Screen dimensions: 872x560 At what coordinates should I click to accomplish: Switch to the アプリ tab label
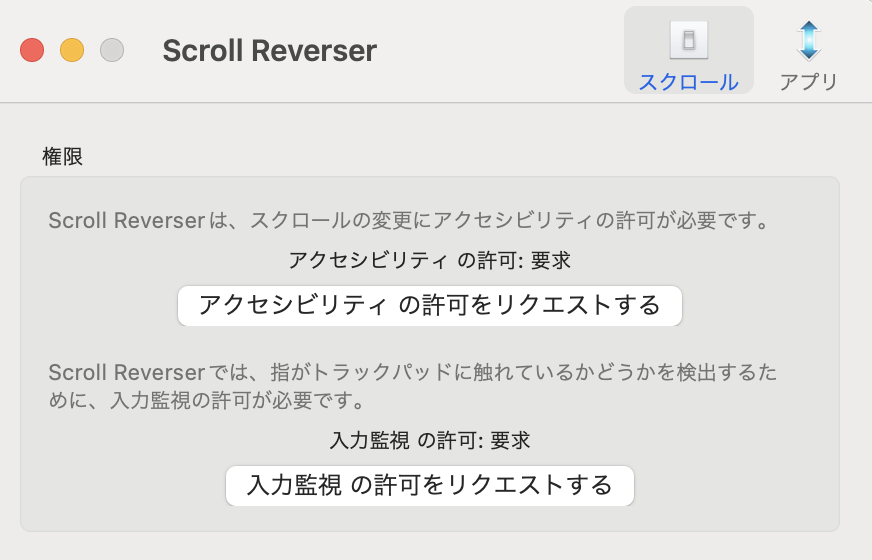(x=808, y=82)
